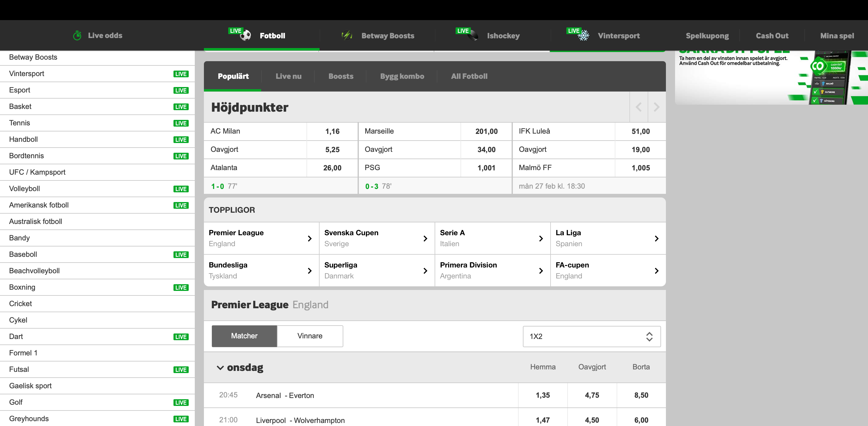Click the Betway Boosts lightning icon
The width and height of the screenshot is (868, 426).
(x=347, y=35)
